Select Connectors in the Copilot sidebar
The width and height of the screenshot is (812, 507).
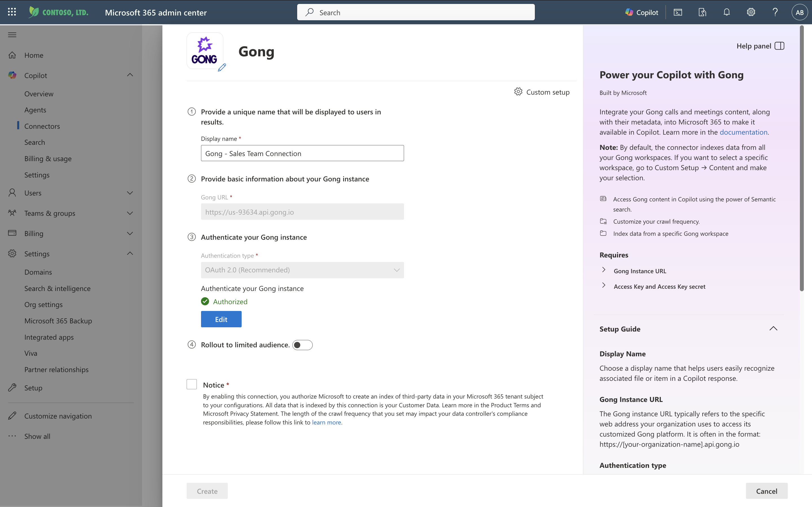42,126
